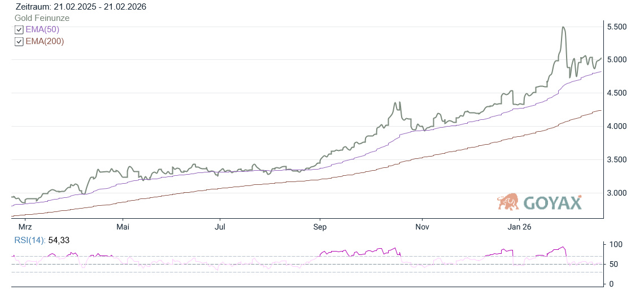
Task: Click the Zeitraum date range text
Action: (80, 7)
